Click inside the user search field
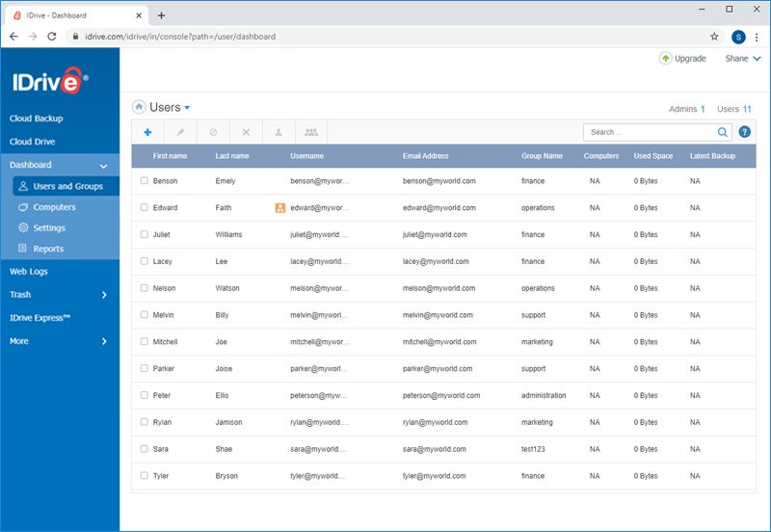The width and height of the screenshot is (771, 532). click(x=650, y=132)
